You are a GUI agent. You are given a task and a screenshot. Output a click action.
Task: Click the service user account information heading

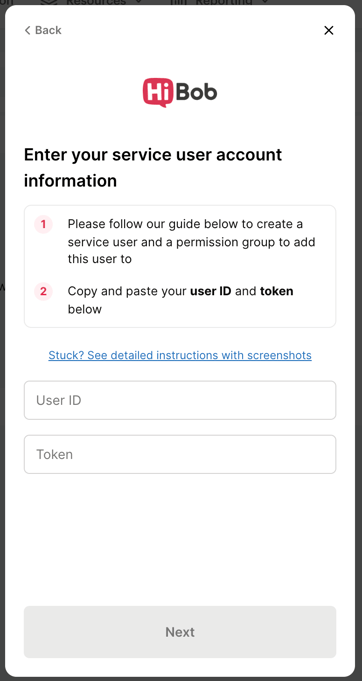coord(153,167)
